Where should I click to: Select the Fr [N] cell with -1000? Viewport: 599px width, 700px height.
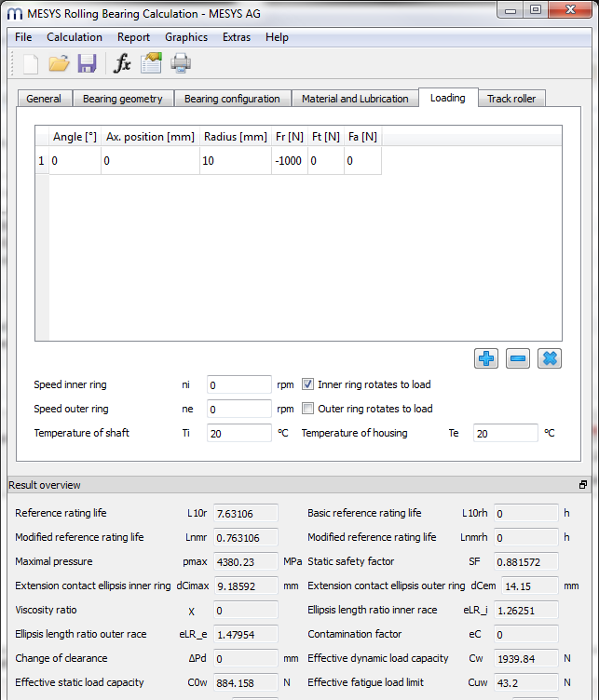[289, 161]
